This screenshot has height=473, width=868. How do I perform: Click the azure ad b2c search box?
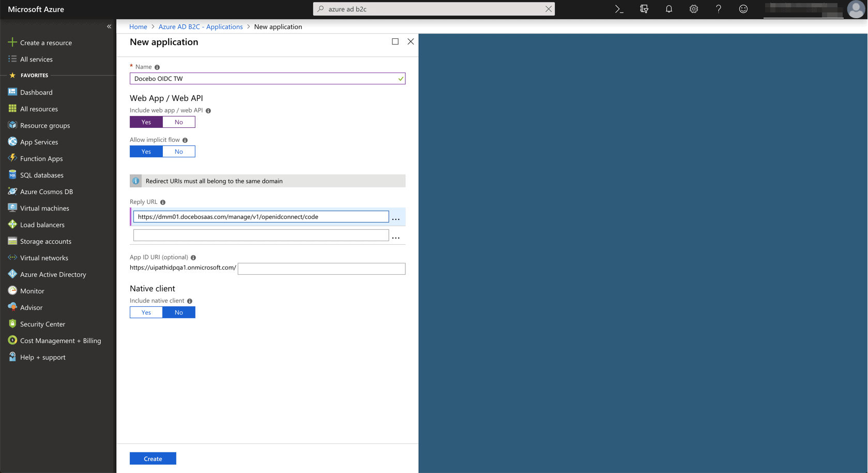(434, 9)
